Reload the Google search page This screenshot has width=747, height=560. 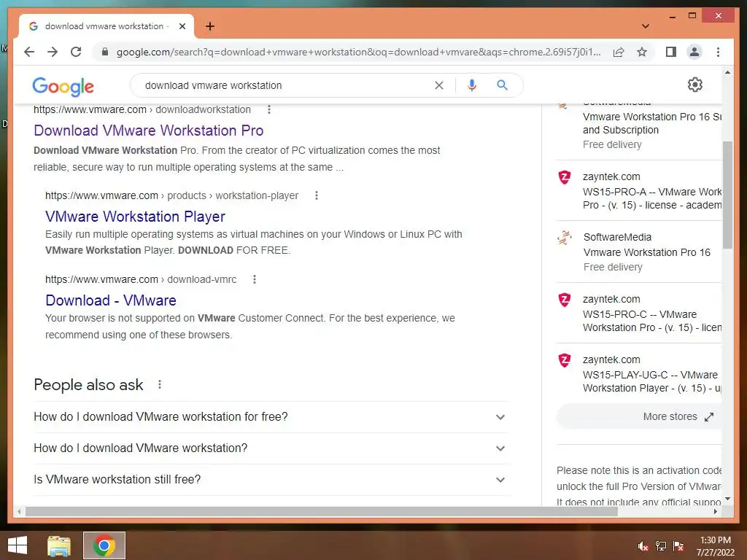tap(76, 52)
